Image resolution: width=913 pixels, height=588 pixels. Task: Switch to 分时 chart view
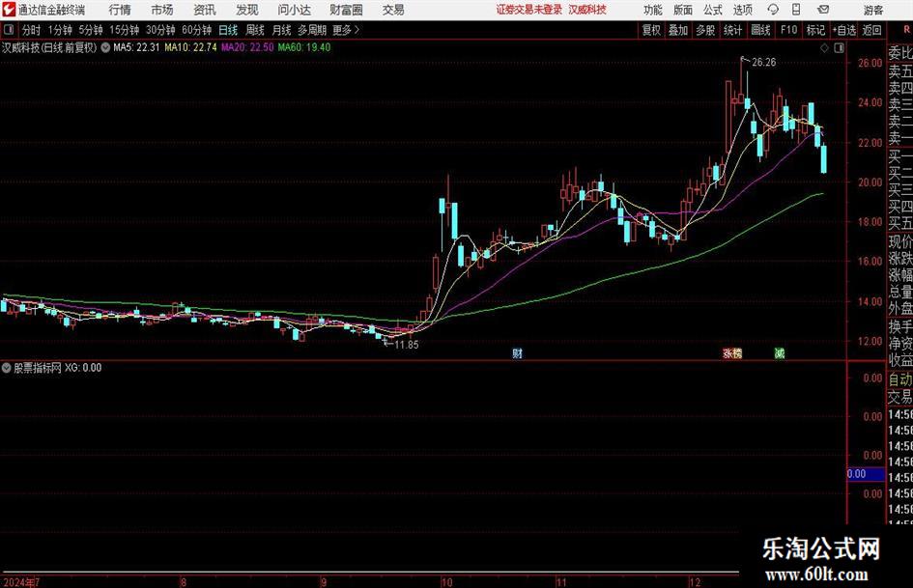32,30
